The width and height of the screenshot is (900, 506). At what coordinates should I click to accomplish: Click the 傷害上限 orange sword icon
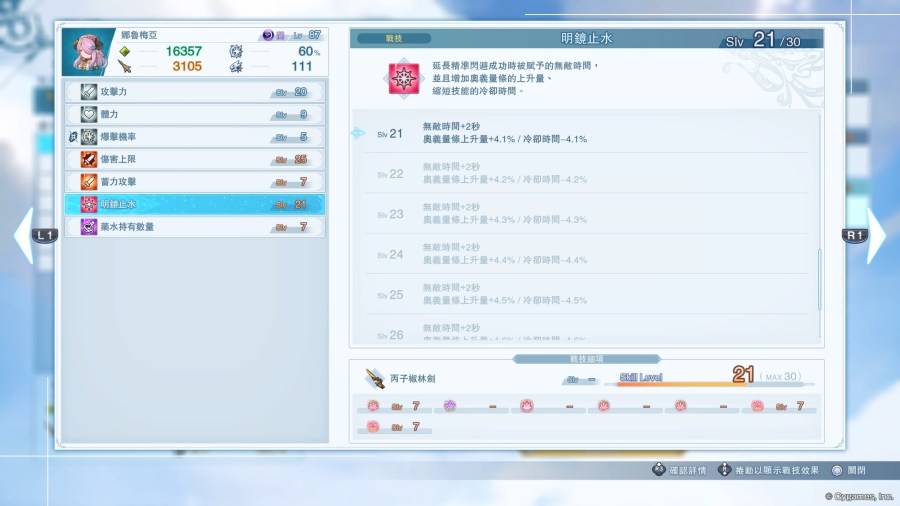click(x=88, y=159)
